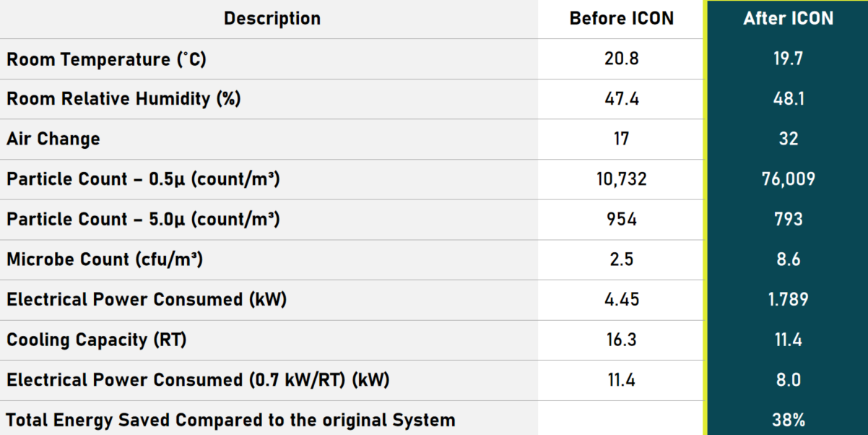The image size is (868, 435).
Task: Click the Air Change row label
Action: click(53, 139)
